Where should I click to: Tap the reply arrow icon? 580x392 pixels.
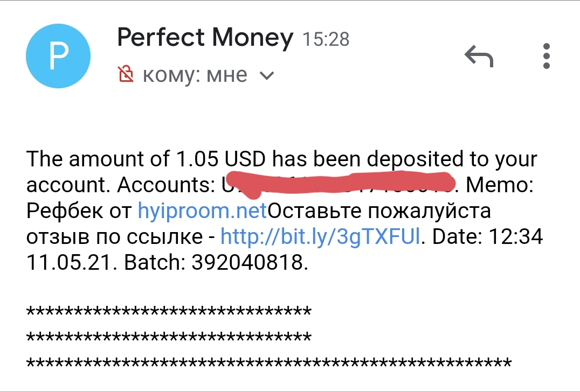479,56
